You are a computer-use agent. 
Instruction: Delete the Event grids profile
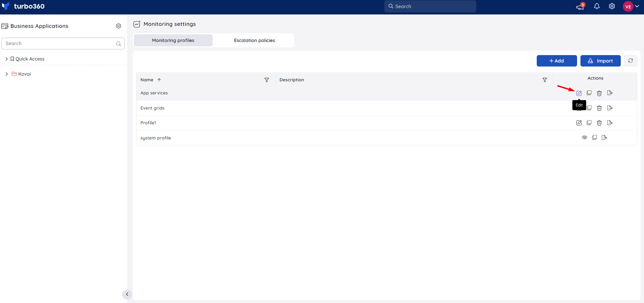[x=599, y=108]
